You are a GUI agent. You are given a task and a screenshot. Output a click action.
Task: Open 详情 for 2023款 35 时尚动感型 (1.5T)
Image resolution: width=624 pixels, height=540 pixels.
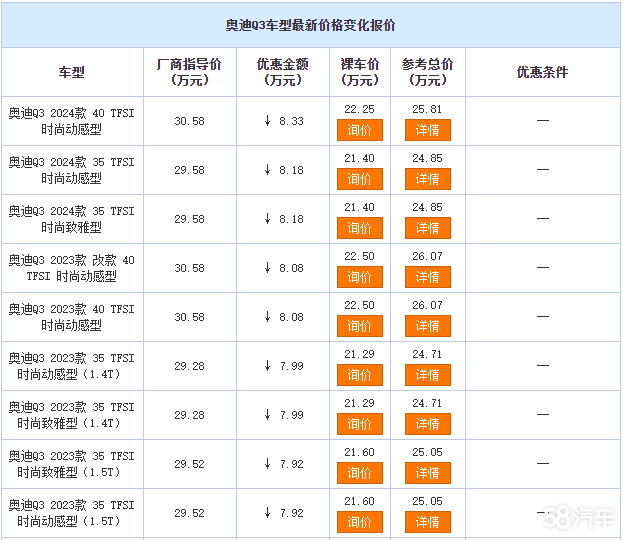[428, 522]
